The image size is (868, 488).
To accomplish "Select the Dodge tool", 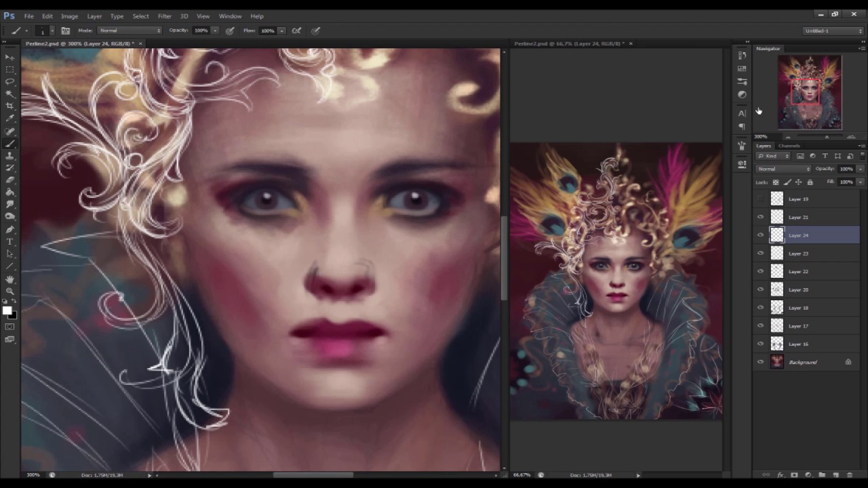I will click(9, 216).
